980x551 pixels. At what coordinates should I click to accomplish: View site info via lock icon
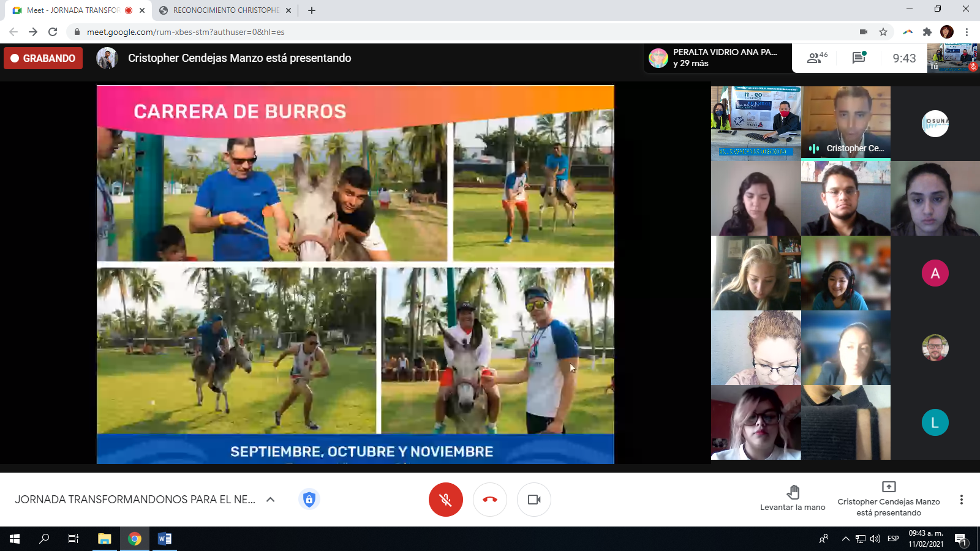tap(77, 32)
